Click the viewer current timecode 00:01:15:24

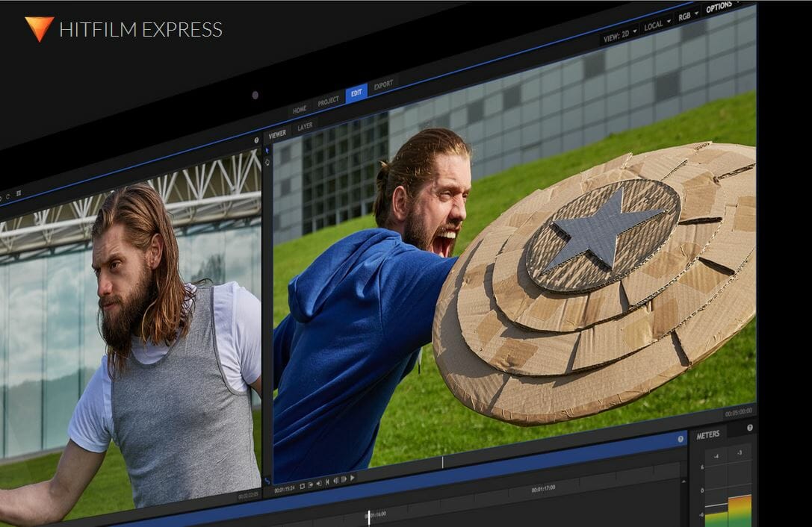click(x=285, y=489)
